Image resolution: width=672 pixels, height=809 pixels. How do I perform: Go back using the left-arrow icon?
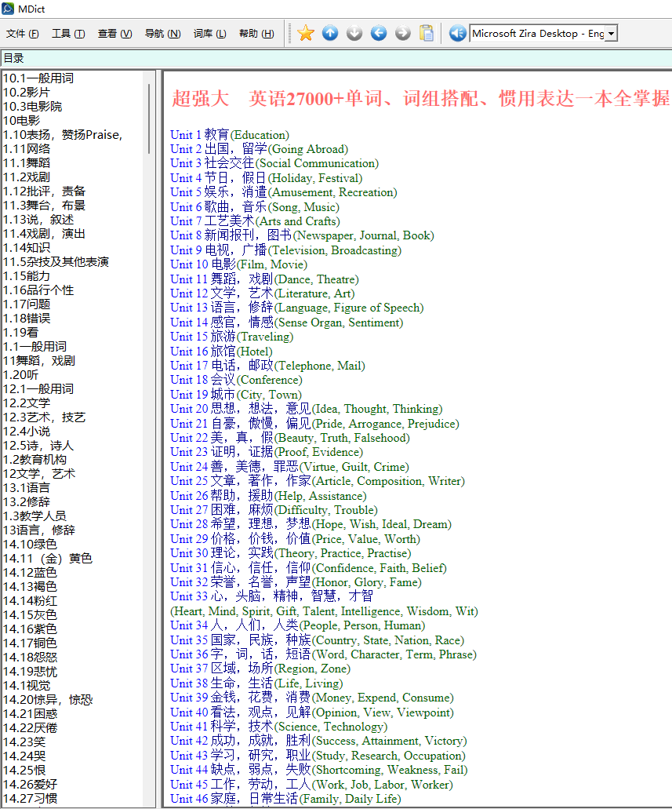click(378, 33)
